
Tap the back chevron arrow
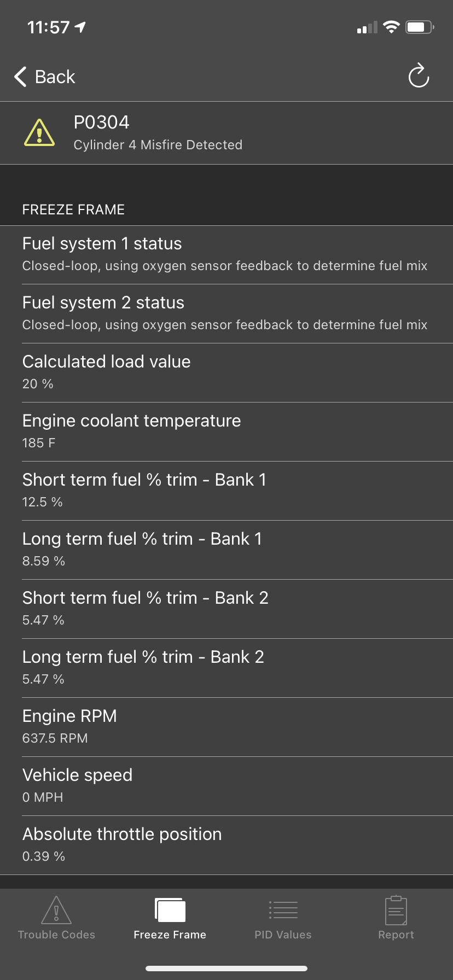(21, 77)
